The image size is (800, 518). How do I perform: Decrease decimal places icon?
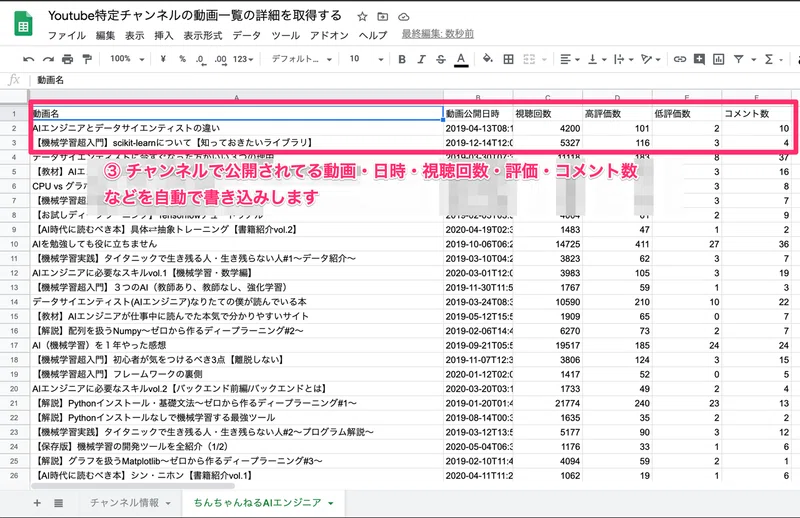[201, 60]
